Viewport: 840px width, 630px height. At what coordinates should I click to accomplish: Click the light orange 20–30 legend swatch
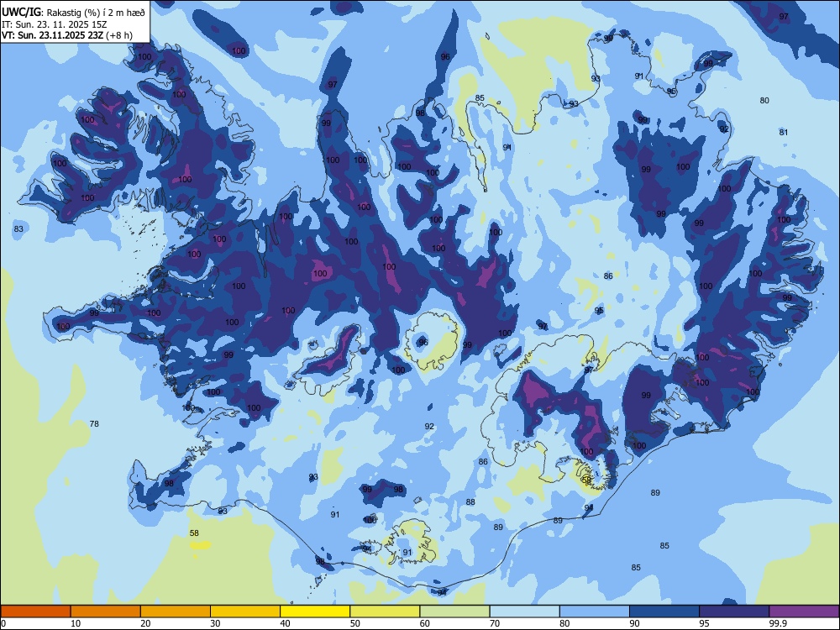pos(176,612)
